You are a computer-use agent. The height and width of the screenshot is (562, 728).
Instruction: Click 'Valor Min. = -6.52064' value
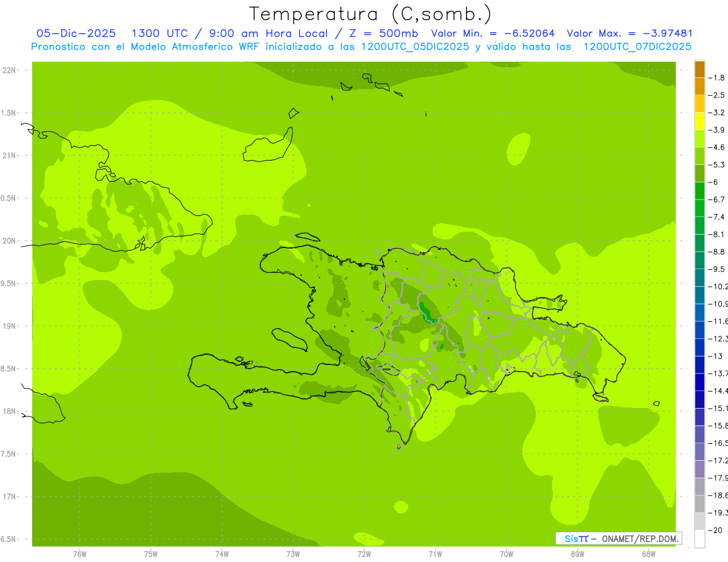coord(493,33)
